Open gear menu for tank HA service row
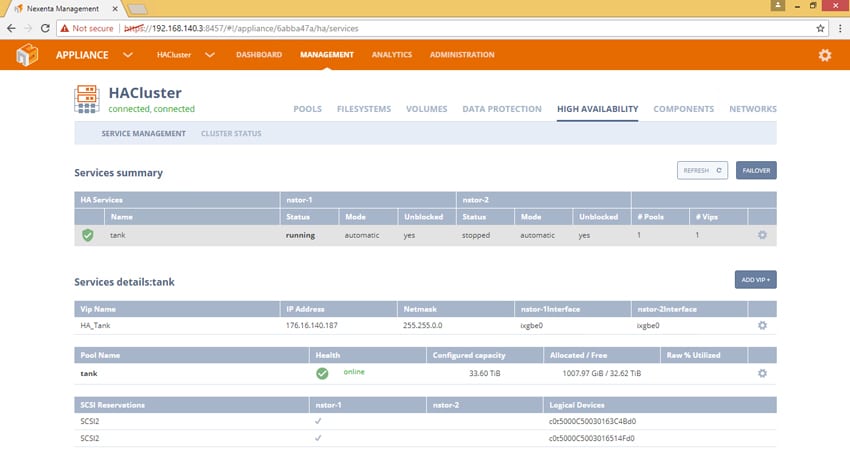The height and width of the screenshot is (451, 850). pyautogui.click(x=762, y=235)
